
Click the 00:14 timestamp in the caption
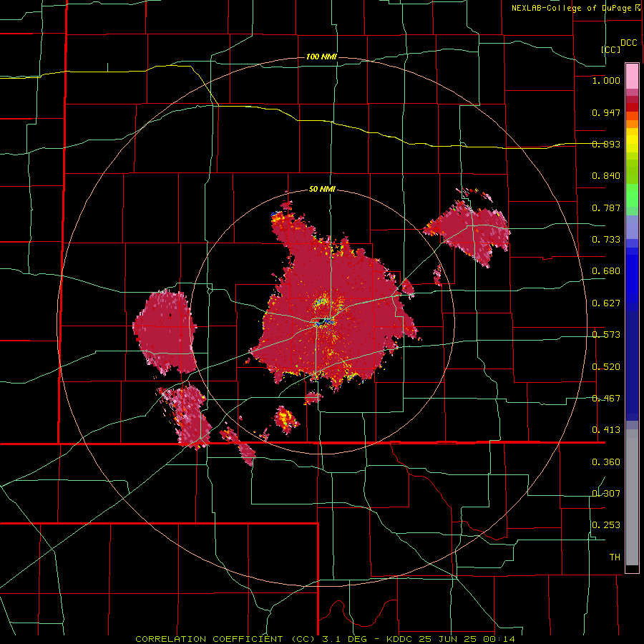pos(498,639)
